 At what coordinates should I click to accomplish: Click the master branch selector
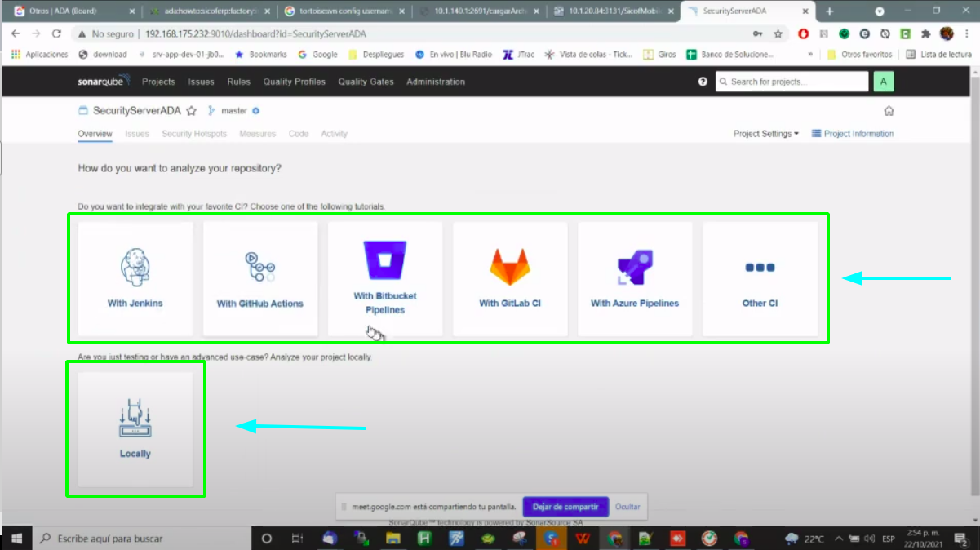(233, 111)
